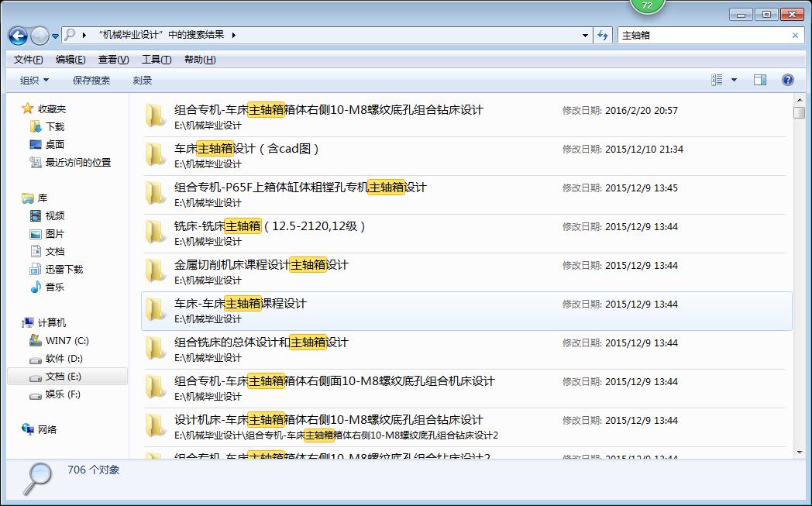Open the 帮助(H) menu
812x506 pixels.
[200, 60]
